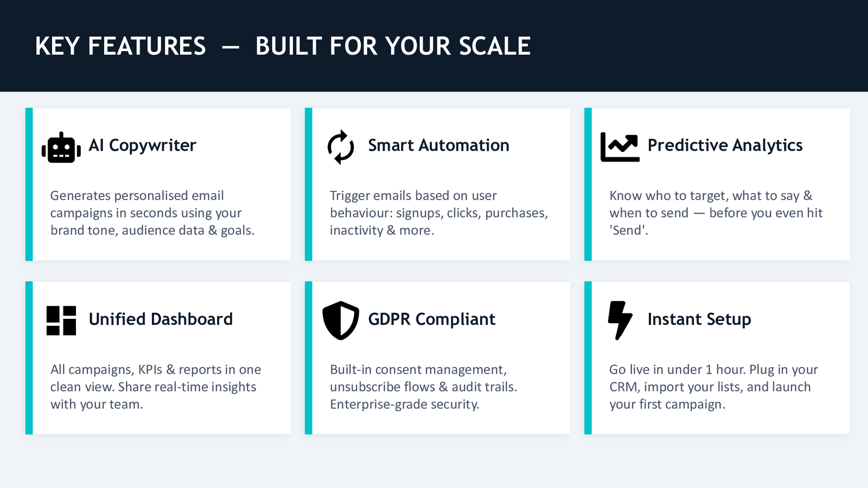Viewport: 868px width, 488px height.
Task: Click the grid Unified Dashboard icon
Action: coord(61,320)
